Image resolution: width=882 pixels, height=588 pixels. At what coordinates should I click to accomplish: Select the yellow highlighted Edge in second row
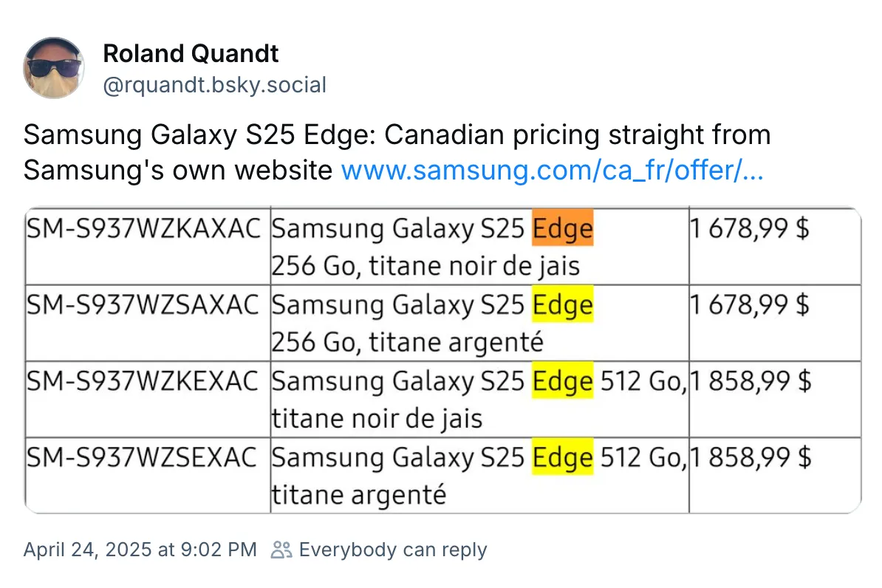pyautogui.click(x=562, y=304)
